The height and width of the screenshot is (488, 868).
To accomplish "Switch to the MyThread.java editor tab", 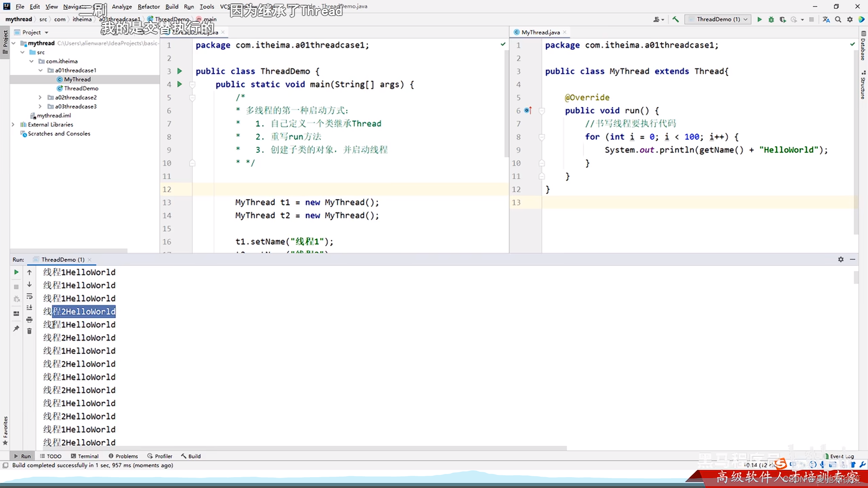I will pos(540,32).
